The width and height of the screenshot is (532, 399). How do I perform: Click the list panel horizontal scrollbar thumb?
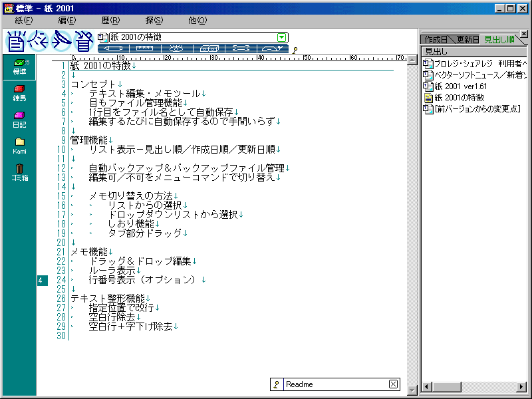pyautogui.click(x=446, y=387)
